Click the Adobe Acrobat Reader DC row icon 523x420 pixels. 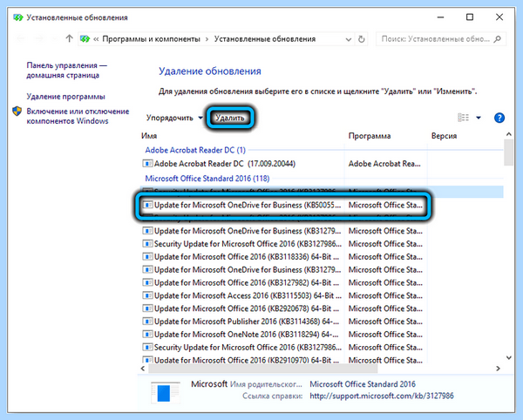click(x=147, y=164)
